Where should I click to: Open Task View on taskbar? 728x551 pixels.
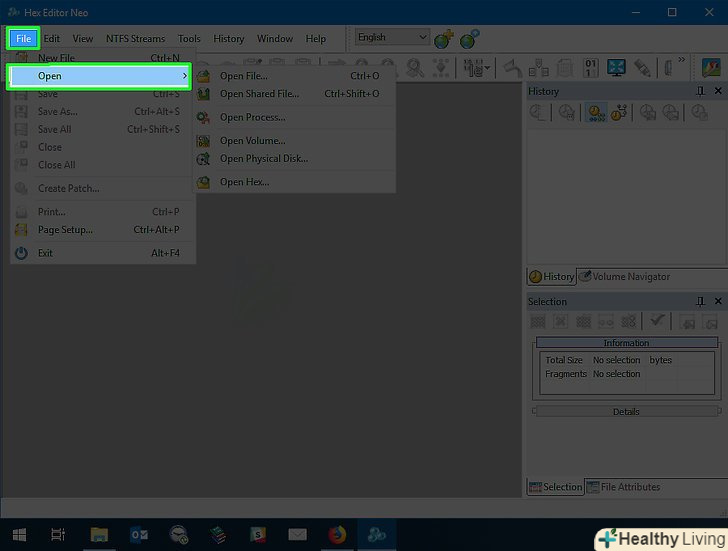pos(58,535)
